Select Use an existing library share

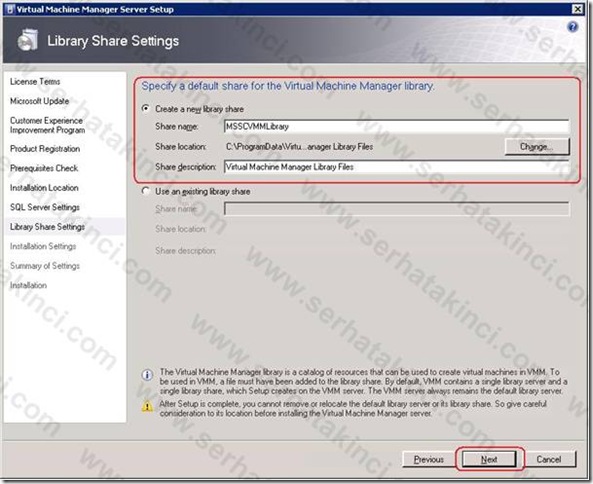146,191
